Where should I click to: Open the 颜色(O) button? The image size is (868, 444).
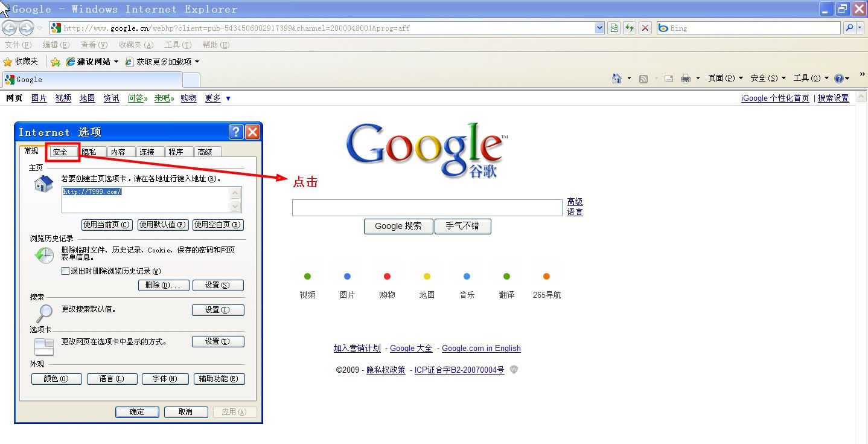tap(57, 379)
